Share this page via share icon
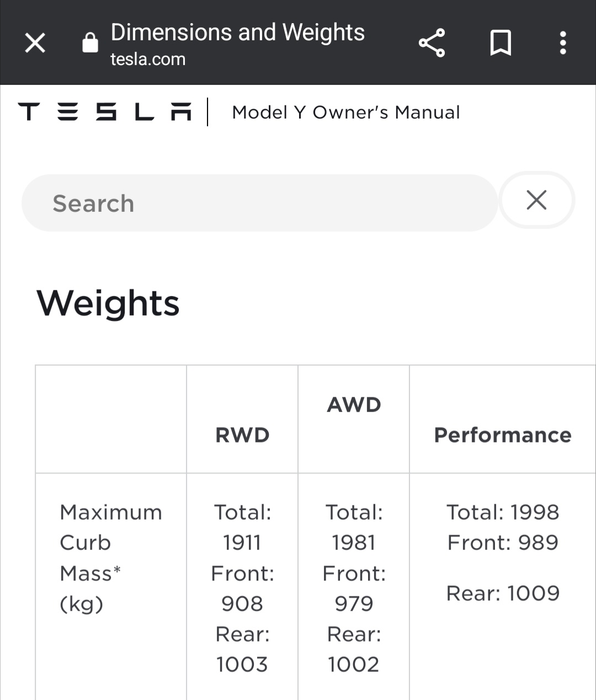The width and height of the screenshot is (596, 700). (x=432, y=42)
